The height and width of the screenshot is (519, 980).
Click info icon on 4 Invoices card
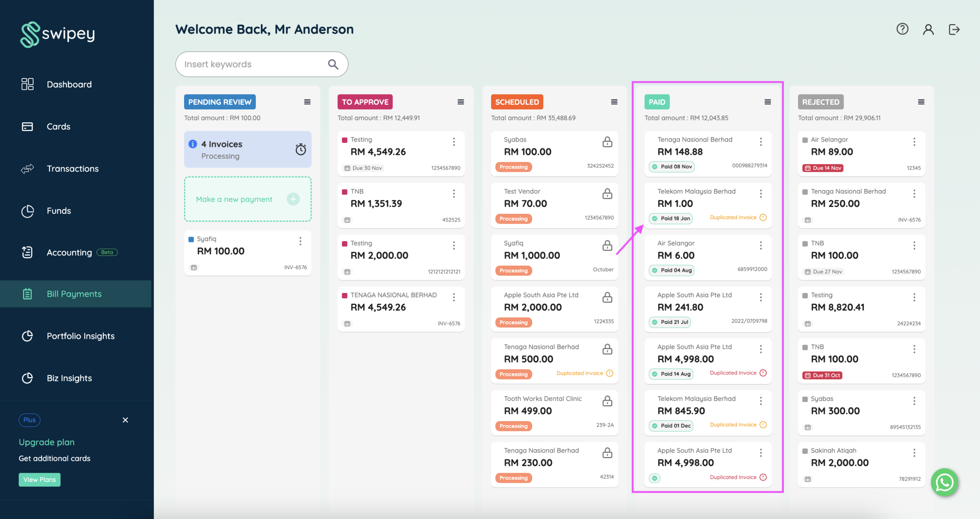[193, 144]
